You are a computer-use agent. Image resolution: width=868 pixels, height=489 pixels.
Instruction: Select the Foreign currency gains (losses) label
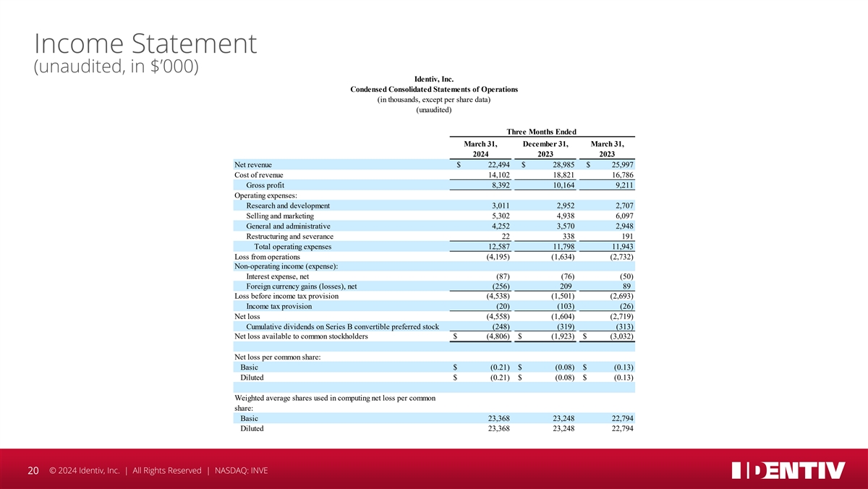tap(302, 286)
